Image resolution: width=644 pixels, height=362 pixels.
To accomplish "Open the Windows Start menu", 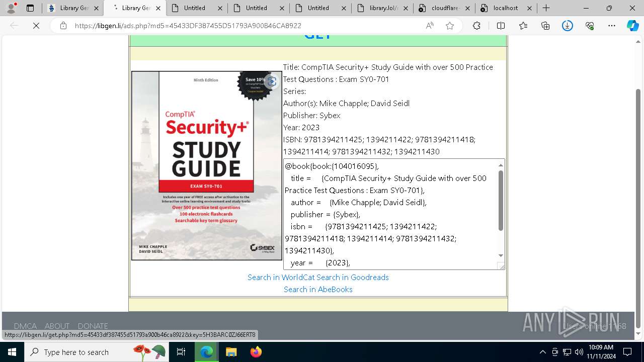I will pyautogui.click(x=12, y=352).
